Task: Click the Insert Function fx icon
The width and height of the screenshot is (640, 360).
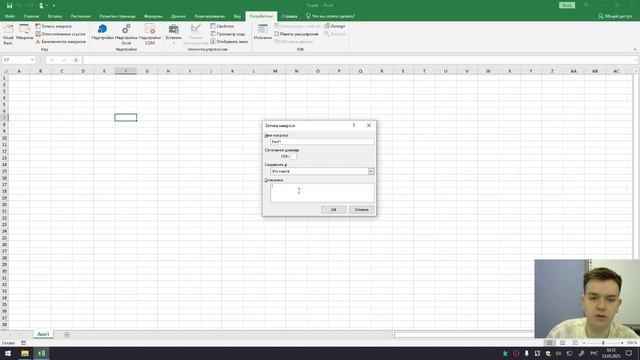Action: tap(76, 60)
